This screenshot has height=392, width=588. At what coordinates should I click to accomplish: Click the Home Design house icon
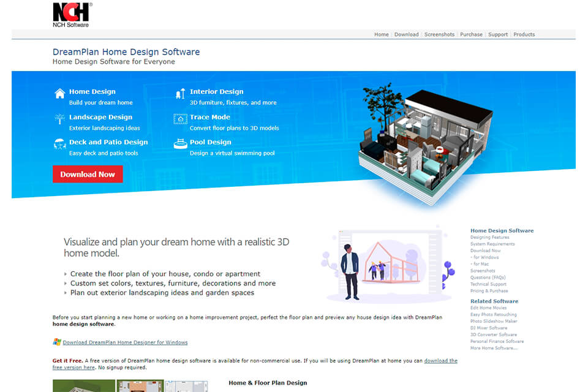(59, 92)
